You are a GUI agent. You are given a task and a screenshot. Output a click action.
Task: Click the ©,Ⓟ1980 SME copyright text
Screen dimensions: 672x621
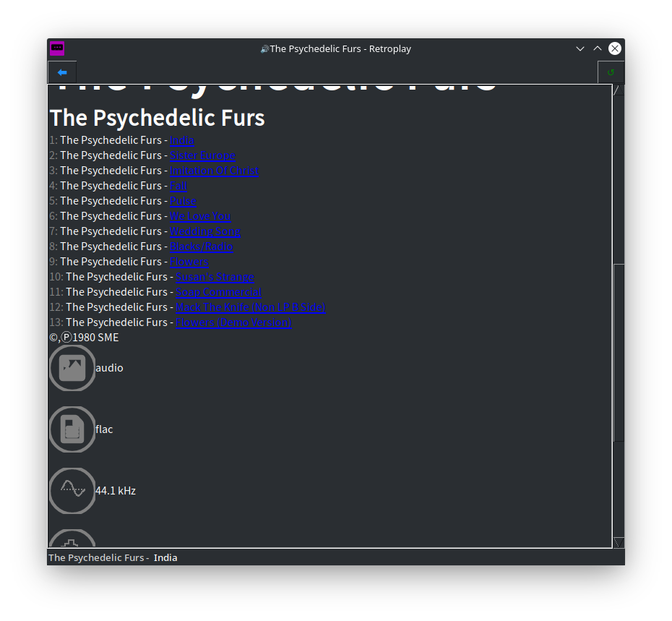(x=84, y=338)
